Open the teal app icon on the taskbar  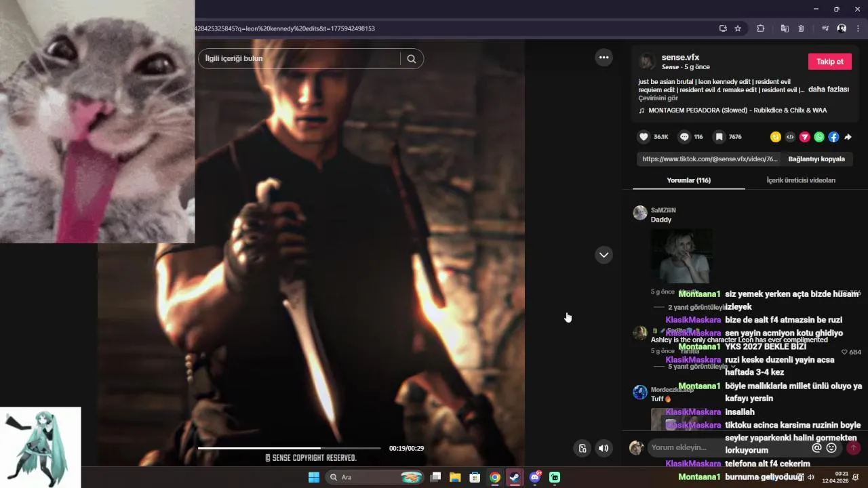click(x=555, y=477)
